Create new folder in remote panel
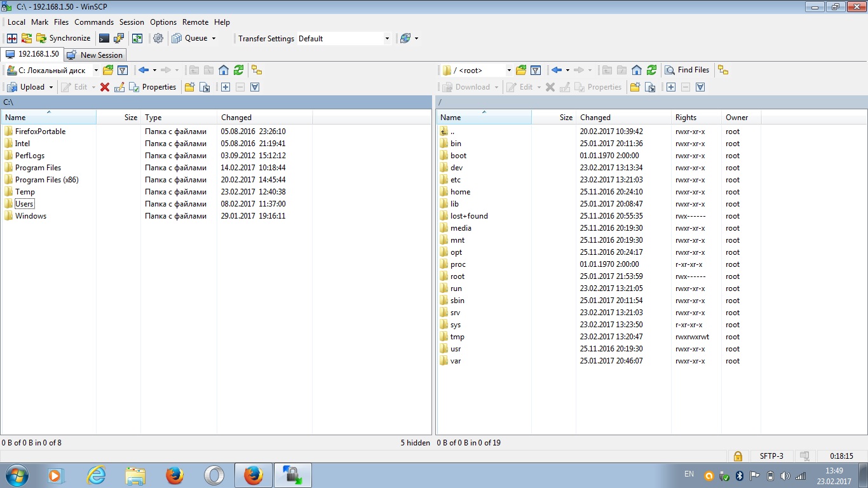The height and width of the screenshot is (488, 868). (x=634, y=87)
